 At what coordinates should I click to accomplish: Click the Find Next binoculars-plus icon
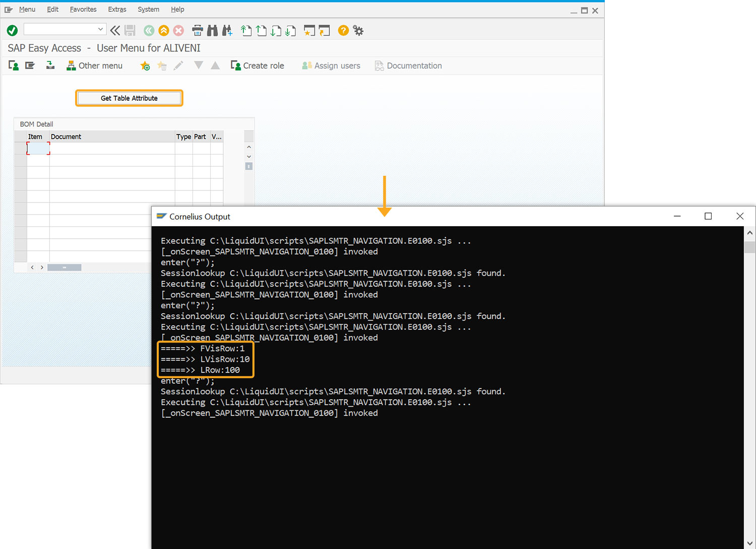227,31
